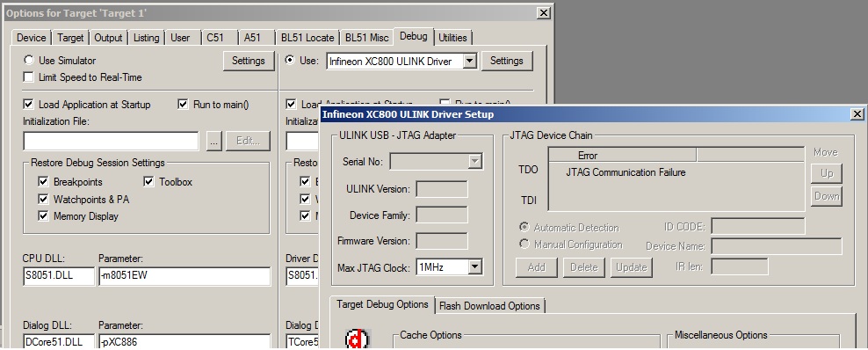This screenshot has width=868, height=350.
Task: Toggle simulator Watchpoints & PA checkbox
Action: tap(43, 199)
